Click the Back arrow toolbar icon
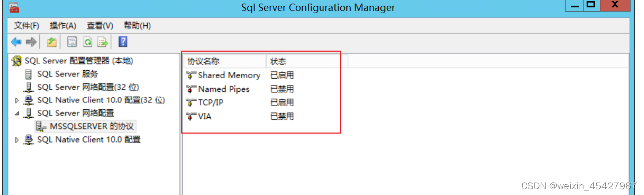Viewport: 644px width, 195px height. [16, 42]
